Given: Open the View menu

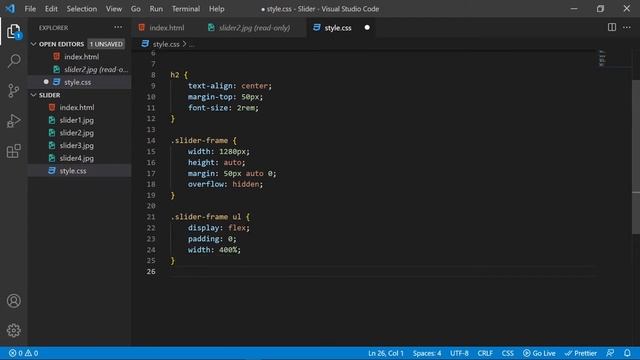Looking at the screenshot, I should (114, 9).
